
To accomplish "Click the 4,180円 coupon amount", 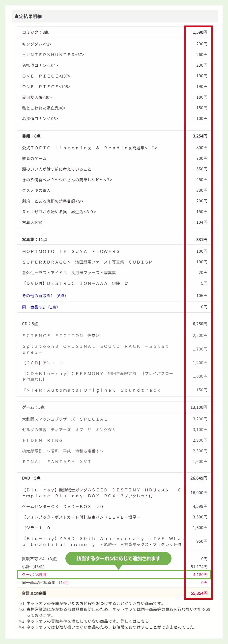I will [200, 575].
